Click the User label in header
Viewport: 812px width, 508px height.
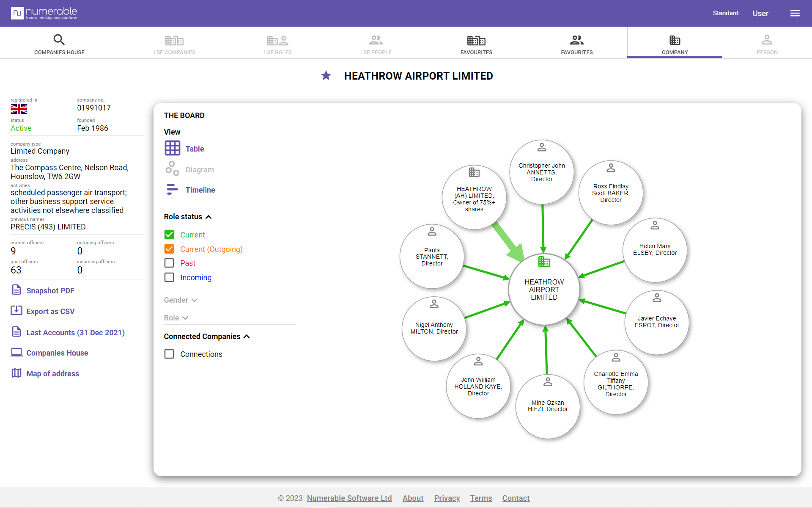[x=760, y=13]
